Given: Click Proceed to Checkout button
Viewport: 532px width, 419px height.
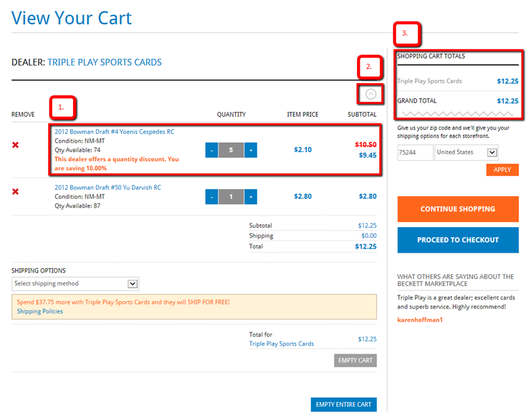Looking at the screenshot, I should click(x=458, y=240).
